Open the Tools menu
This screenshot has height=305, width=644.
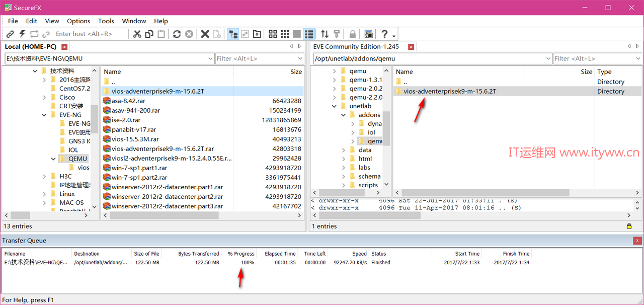[x=106, y=21]
